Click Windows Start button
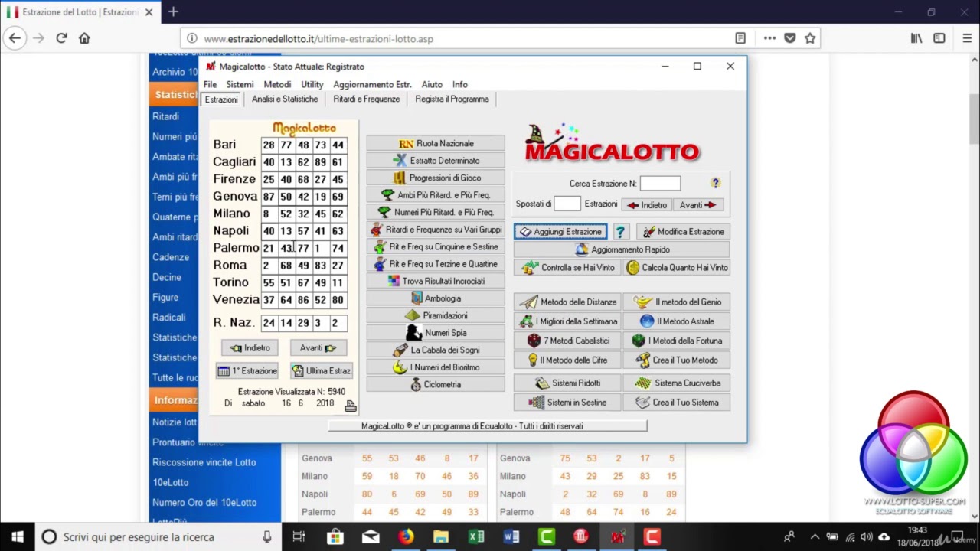 [18, 536]
